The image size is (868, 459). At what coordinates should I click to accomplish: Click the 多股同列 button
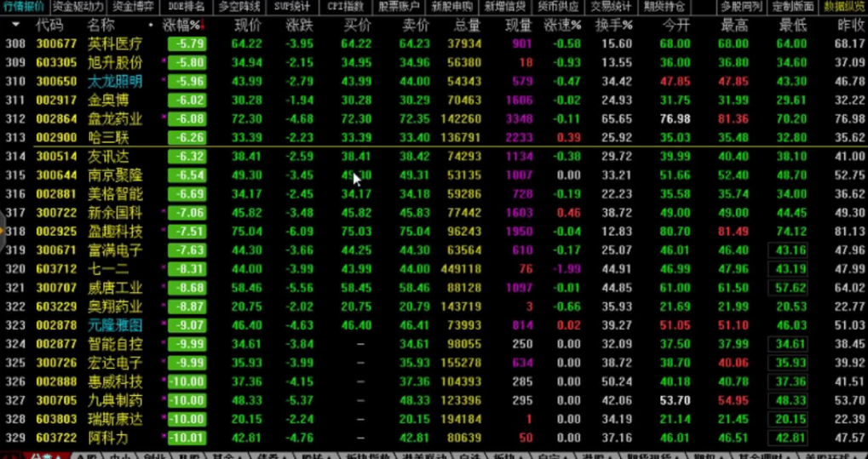742,7
